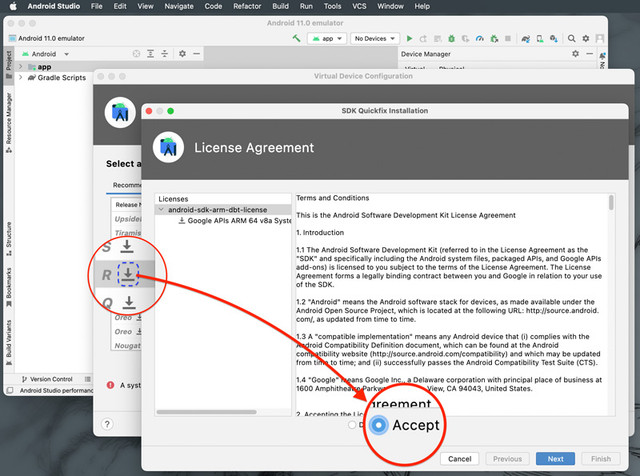This screenshot has height=476, width=640.
Task: Click the Previous button
Action: tap(507, 458)
